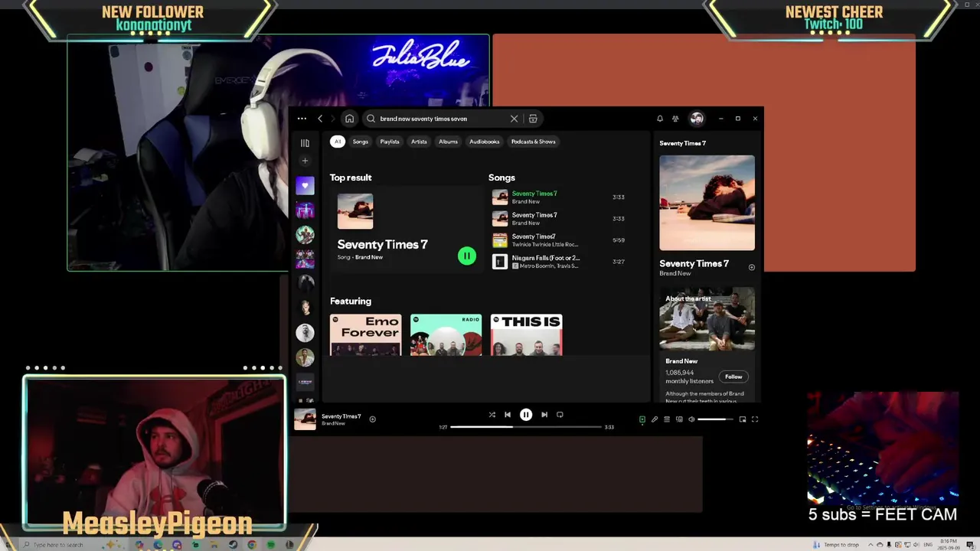
Task: Play the second Seventy Times 7 by Brand New
Action: (562, 219)
